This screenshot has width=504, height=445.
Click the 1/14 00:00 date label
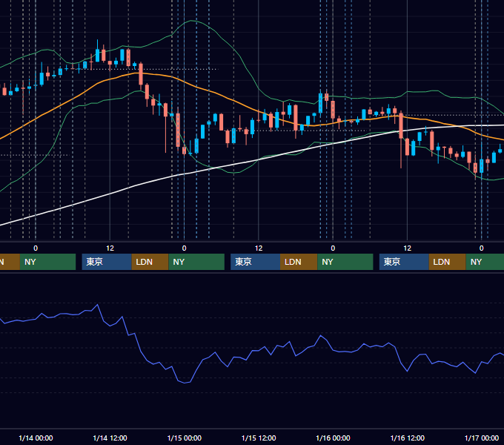pos(36,438)
